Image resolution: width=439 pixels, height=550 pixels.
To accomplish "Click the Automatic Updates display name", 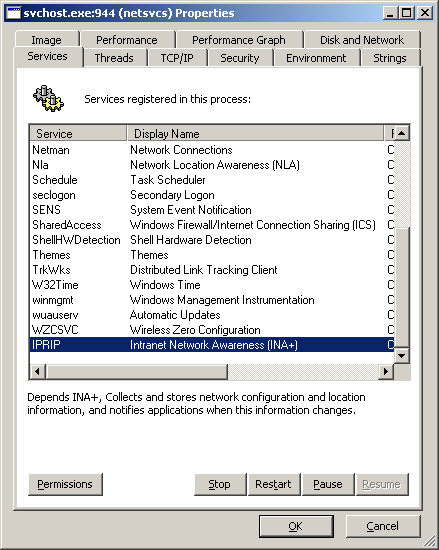I will [x=175, y=315].
